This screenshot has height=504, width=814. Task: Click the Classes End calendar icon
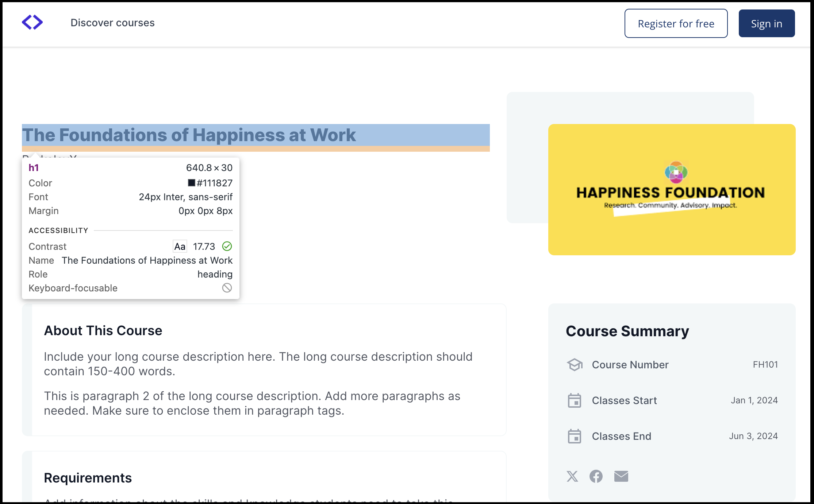click(x=575, y=436)
